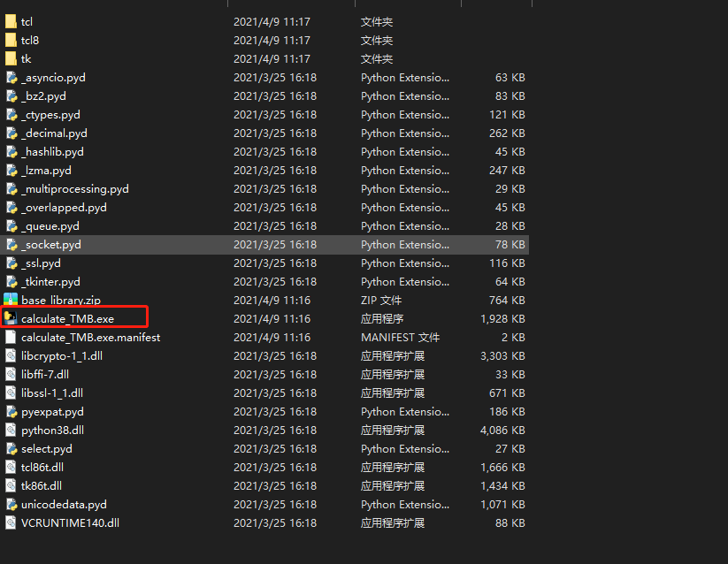Click the python38.dll file icon
The image size is (728, 564).
(x=10, y=430)
